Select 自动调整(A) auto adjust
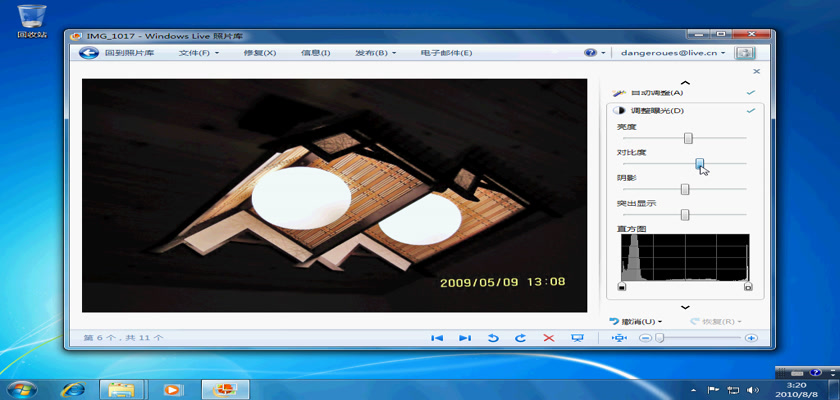 click(x=661, y=92)
